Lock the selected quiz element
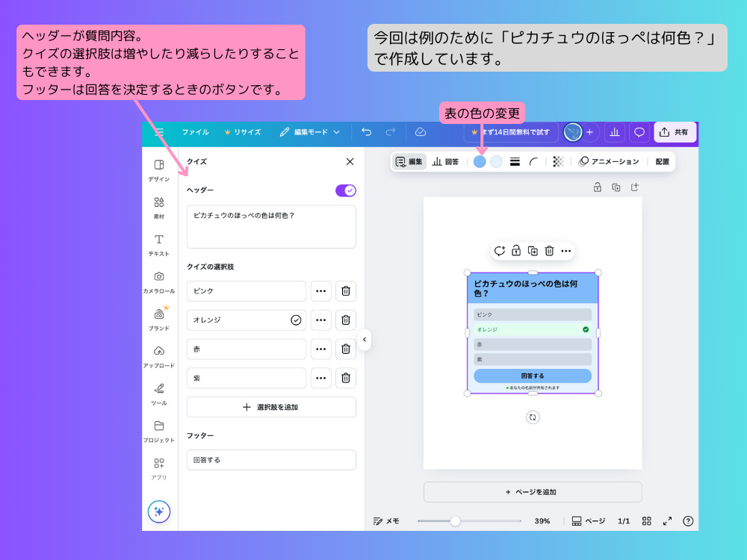This screenshot has height=560, width=747. coord(516,251)
